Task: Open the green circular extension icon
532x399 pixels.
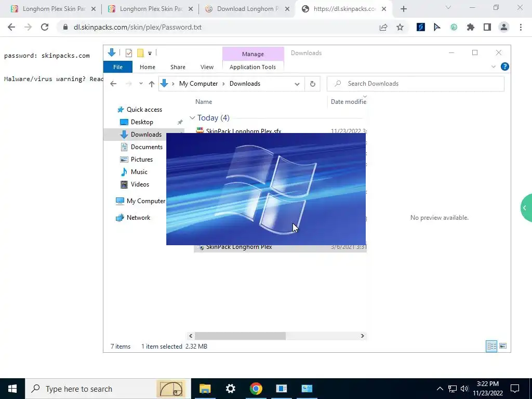Action: pyautogui.click(x=454, y=27)
